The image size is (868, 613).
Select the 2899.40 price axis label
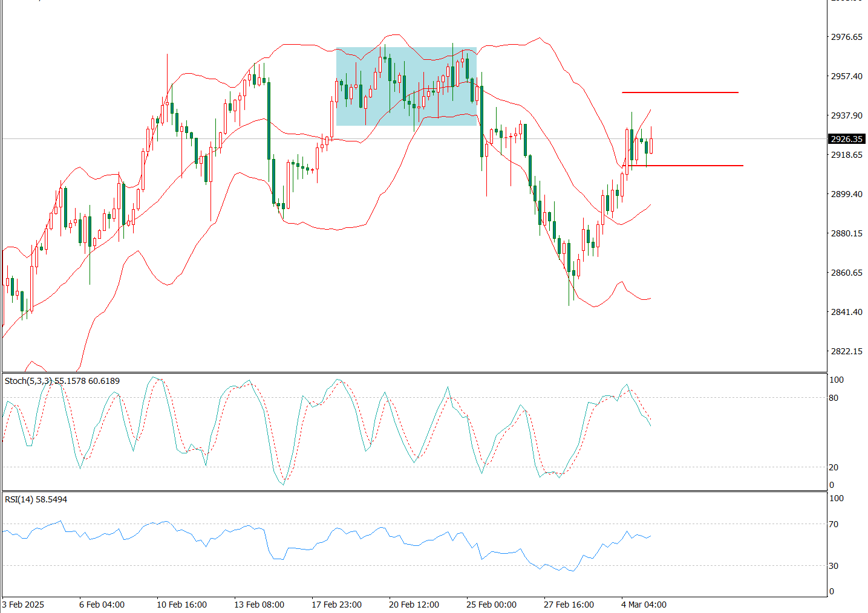point(847,194)
